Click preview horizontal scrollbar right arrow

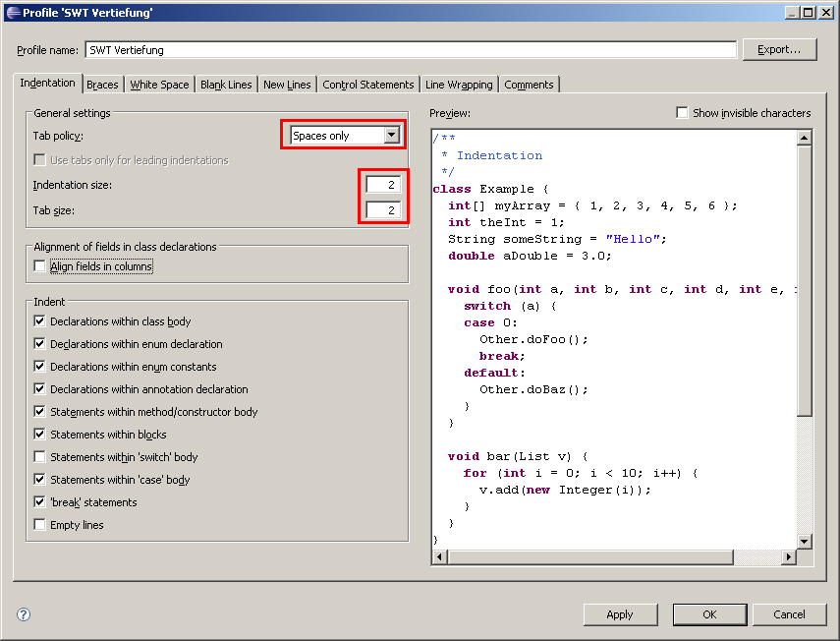tap(788, 556)
